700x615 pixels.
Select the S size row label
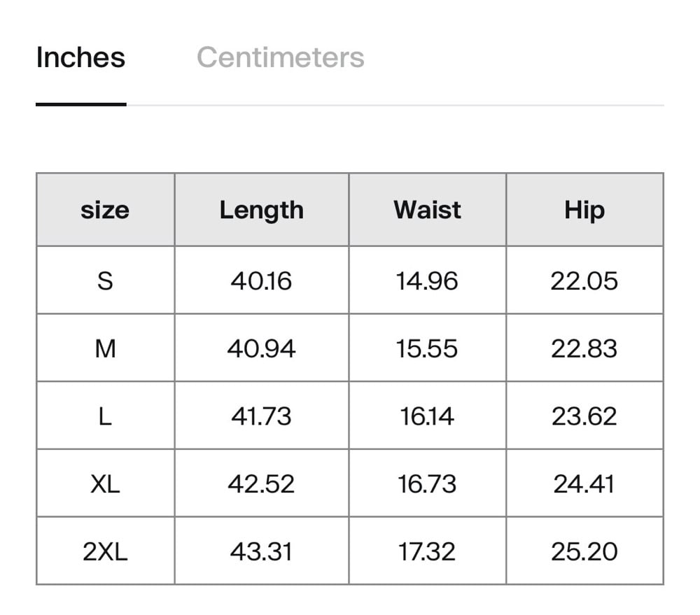[x=105, y=281]
